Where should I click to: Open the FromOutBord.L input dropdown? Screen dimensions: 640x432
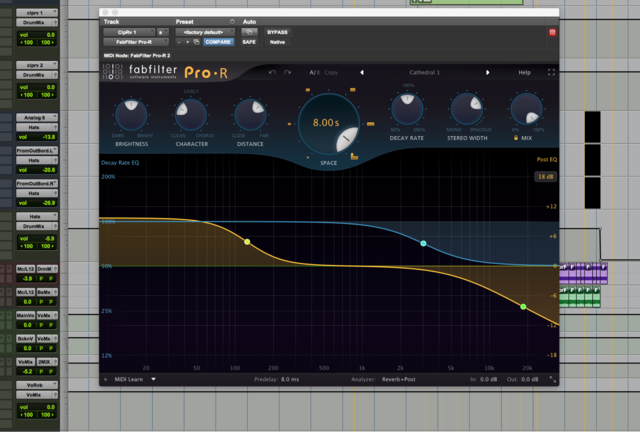(37, 150)
